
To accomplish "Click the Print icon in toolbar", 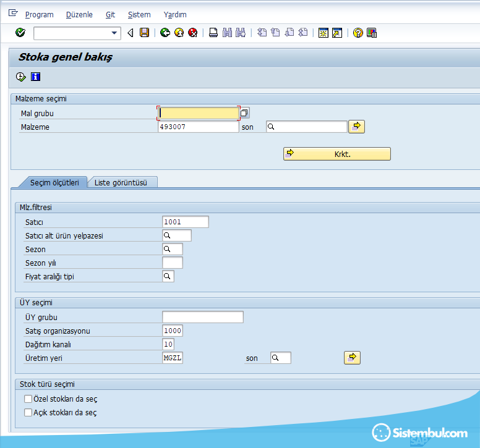I will 213,32.
